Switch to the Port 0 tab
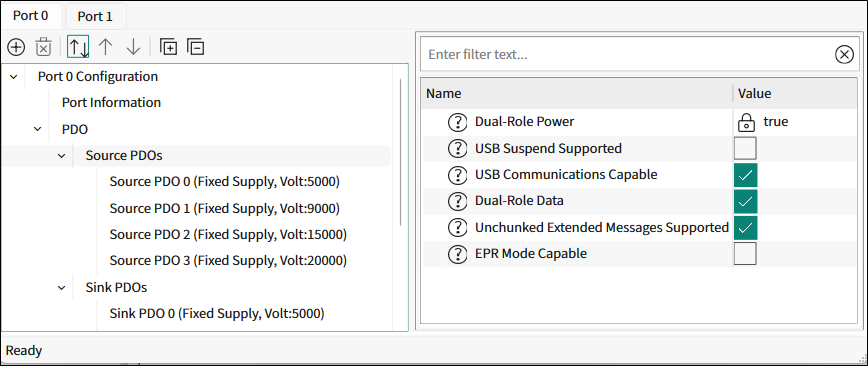This screenshot has width=868, height=366. [x=30, y=16]
